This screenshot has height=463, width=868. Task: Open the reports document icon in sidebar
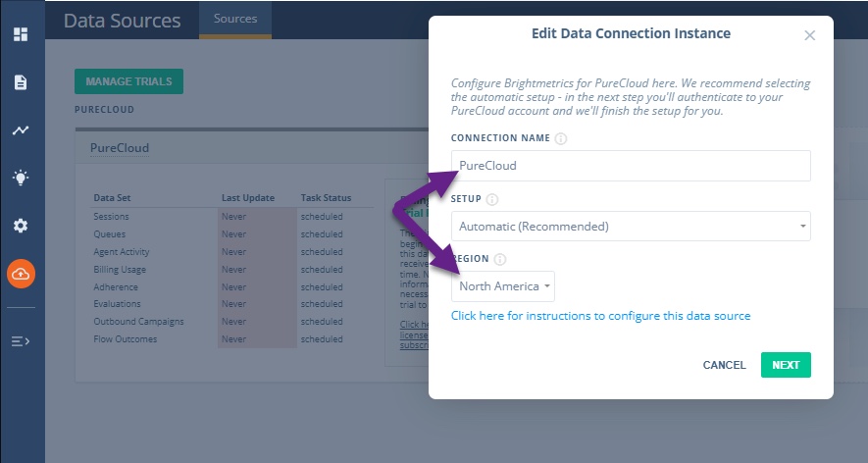point(21,82)
